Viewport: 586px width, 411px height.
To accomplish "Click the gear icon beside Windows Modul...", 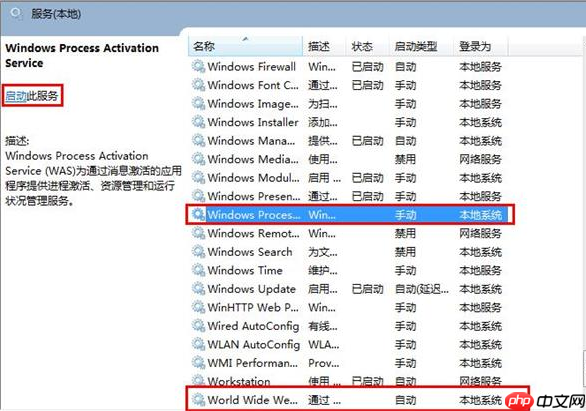I will pos(198,177).
